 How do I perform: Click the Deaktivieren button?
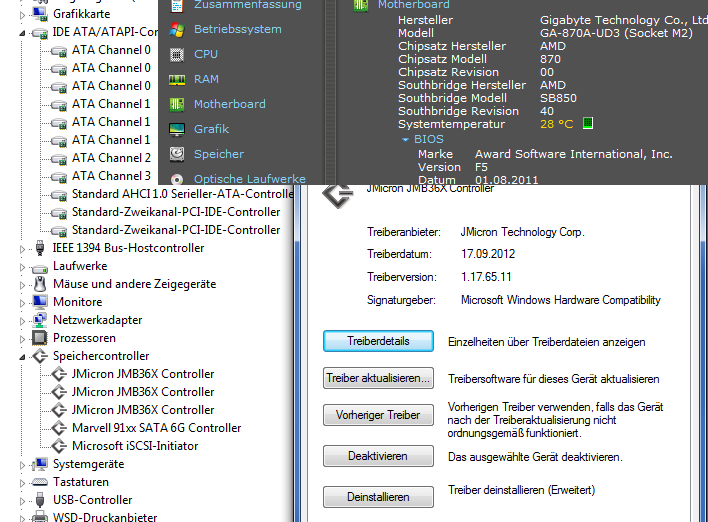(378, 456)
